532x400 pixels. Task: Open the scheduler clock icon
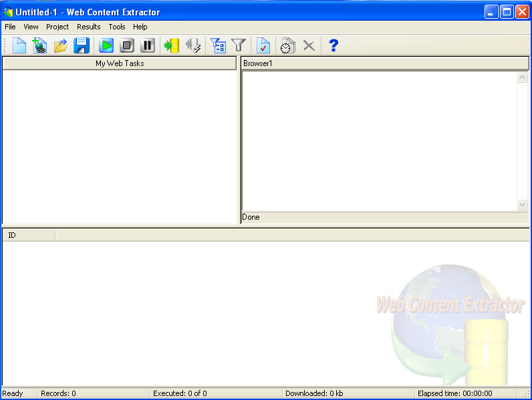(x=287, y=45)
